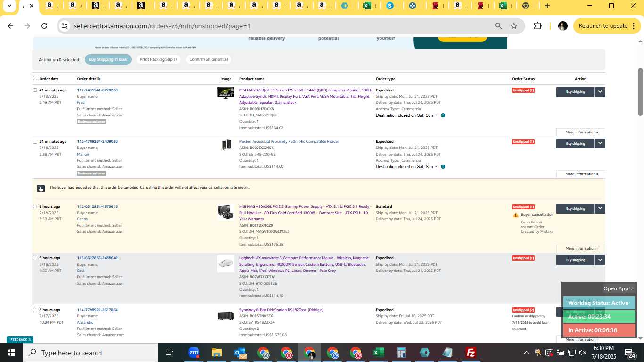The image size is (644, 362).
Task: Expand 'Destination closed on Sat, Sun' for monitor order
Action: pos(406,115)
